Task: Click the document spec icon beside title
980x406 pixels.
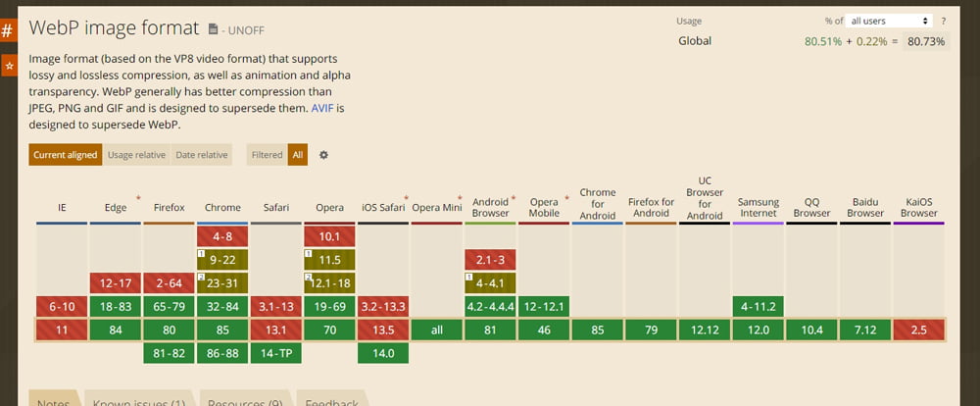Action: [x=213, y=28]
